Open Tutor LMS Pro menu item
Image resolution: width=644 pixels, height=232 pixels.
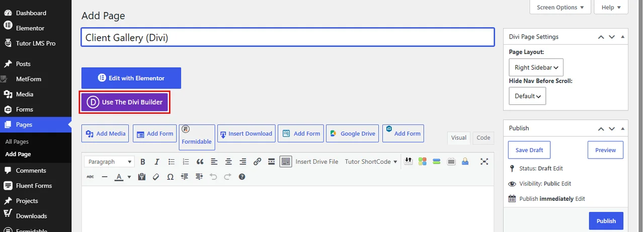tap(36, 43)
